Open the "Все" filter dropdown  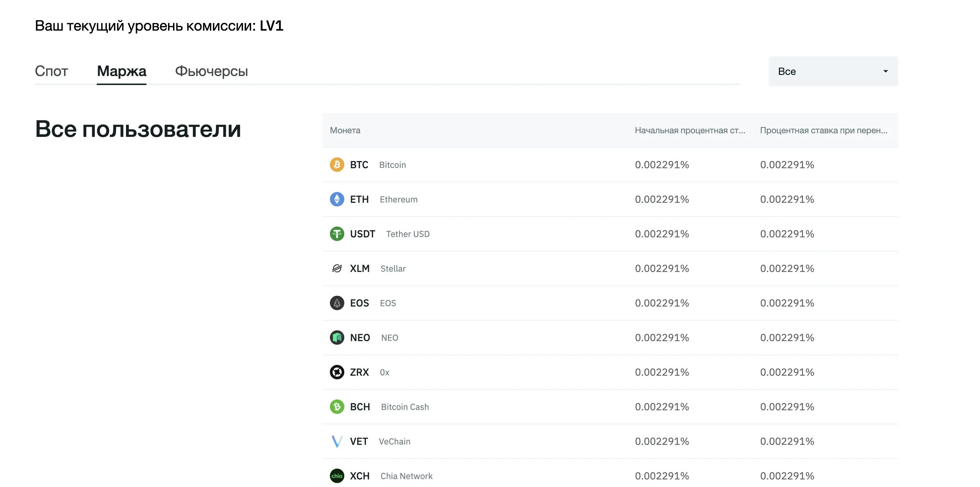(x=832, y=71)
